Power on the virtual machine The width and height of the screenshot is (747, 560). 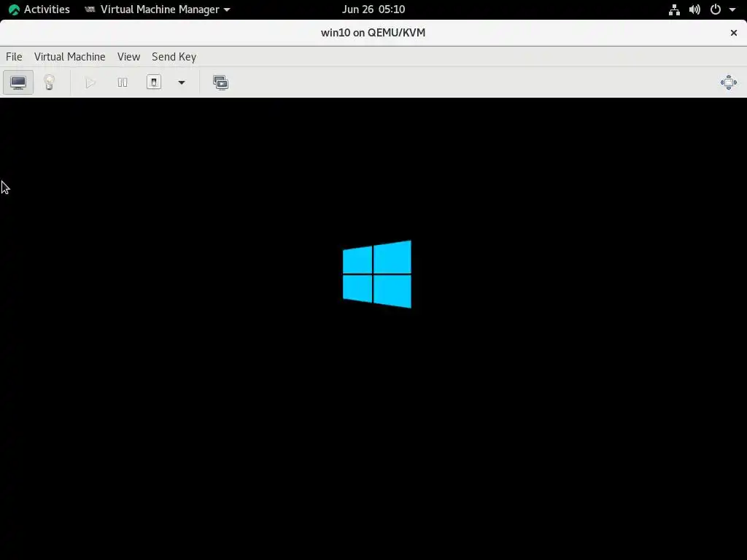[x=90, y=82]
